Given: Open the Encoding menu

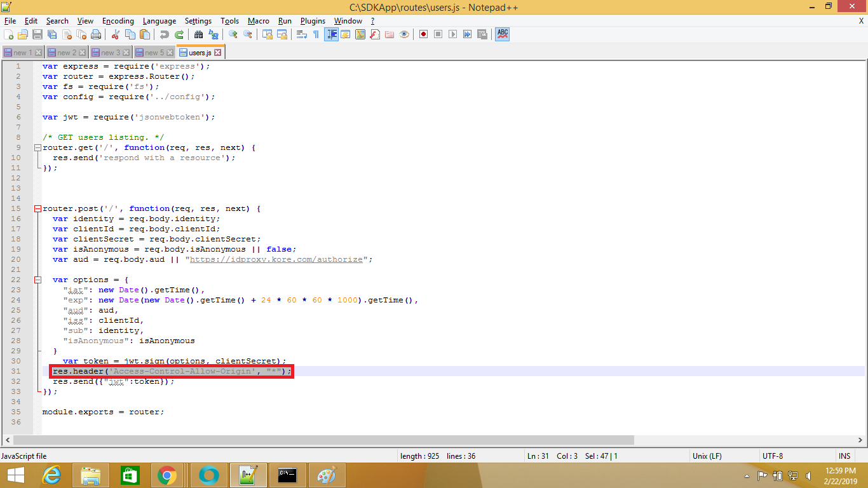Looking at the screenshot, I should tap(118, 21).
